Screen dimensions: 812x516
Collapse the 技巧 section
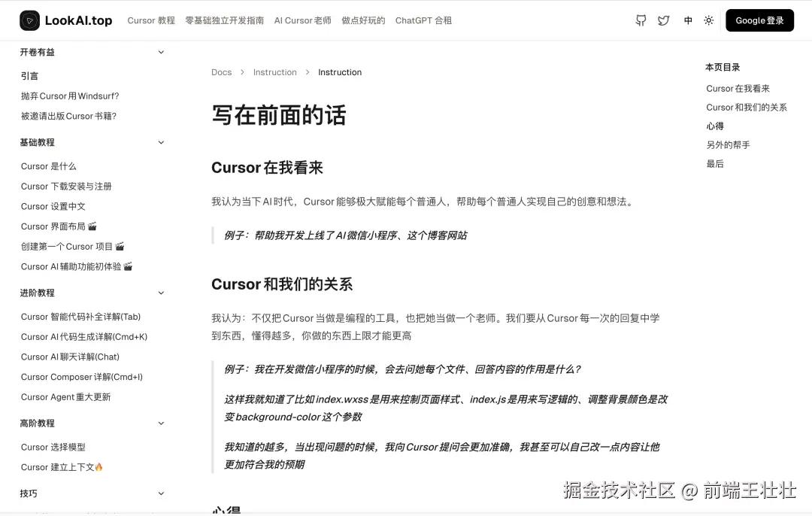click(x=161, y=493)
